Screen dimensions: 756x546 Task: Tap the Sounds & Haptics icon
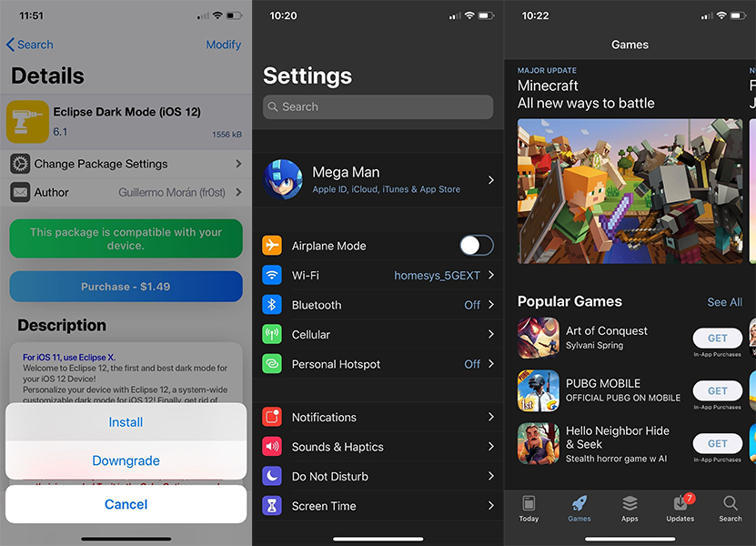click(x=272, y=447)
